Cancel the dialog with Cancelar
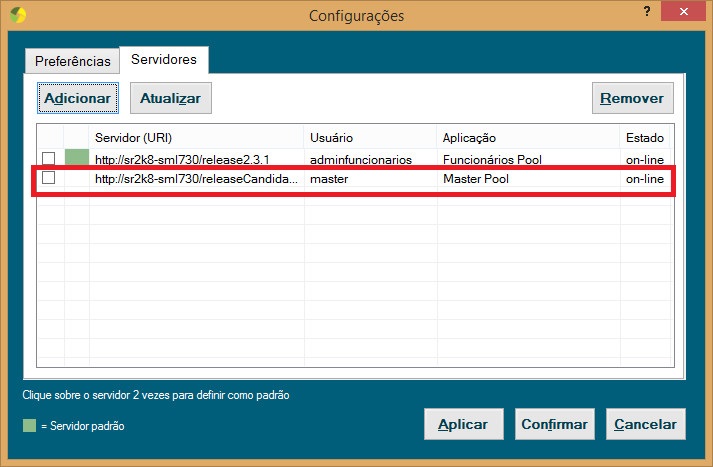The width and height of the screenshot is (713, 467). pyautogui.click(x=645, y=424)
